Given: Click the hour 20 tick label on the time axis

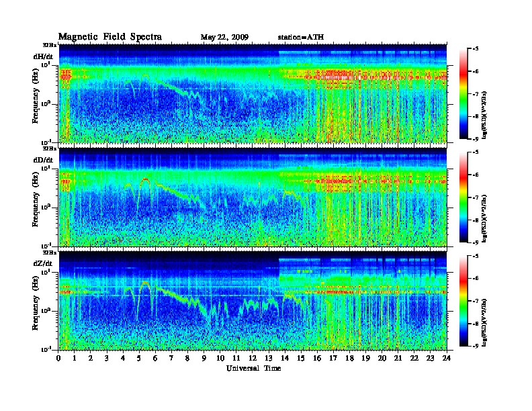Looking at the screenshot, I should point(382,358).
